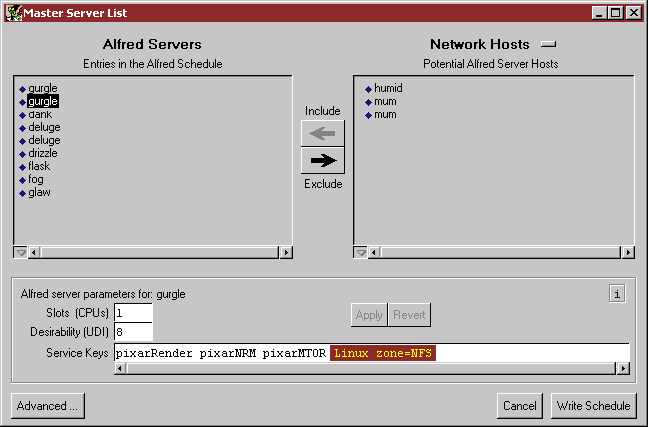Click the Exclude right arrow button

click(322, 160)
